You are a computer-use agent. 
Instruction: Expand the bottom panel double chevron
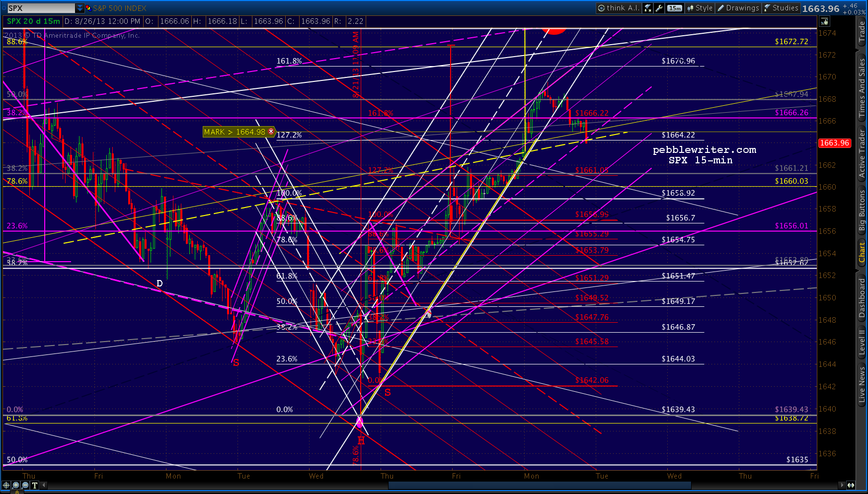(17, 492)
